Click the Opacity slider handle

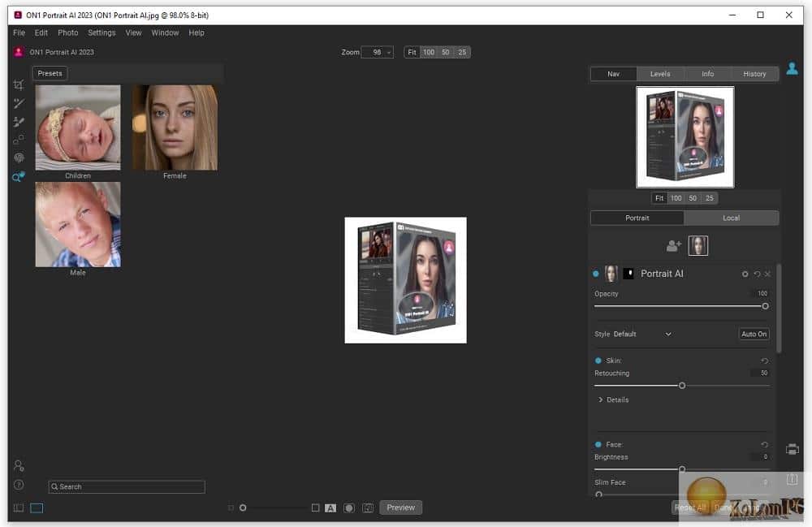click(765, 306)
